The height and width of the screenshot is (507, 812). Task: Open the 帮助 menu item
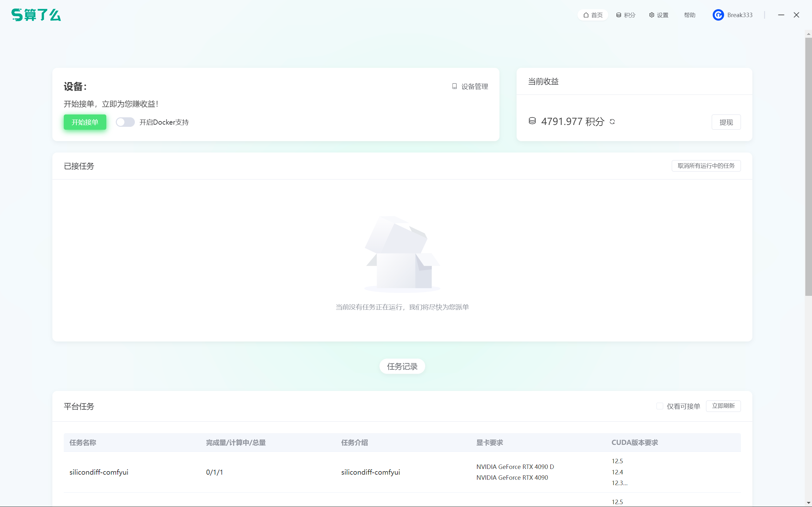tap(690, 15)
